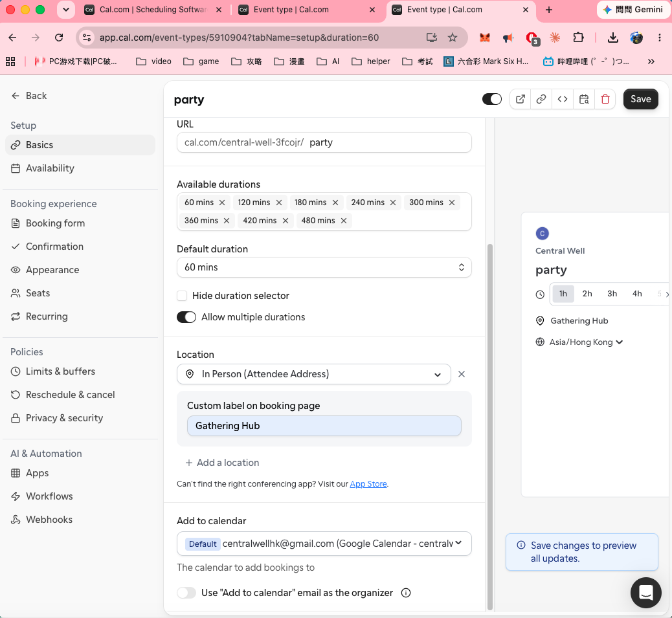This screenshot has height=618, width=672.
Task: Toggle the party event type enabled switch
Action: pyautogui.click(x=491, y=100)
